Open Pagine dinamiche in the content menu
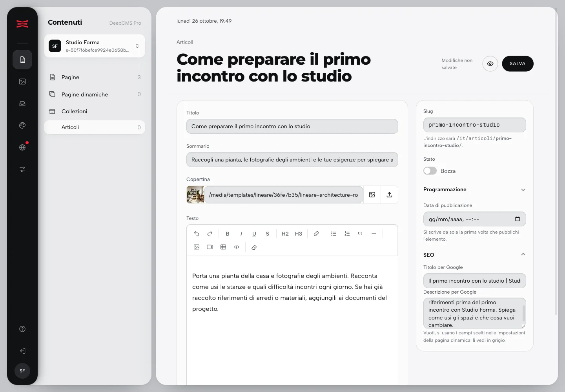The image size is (565, 392). pyautogui.click(x=95, y=94)
